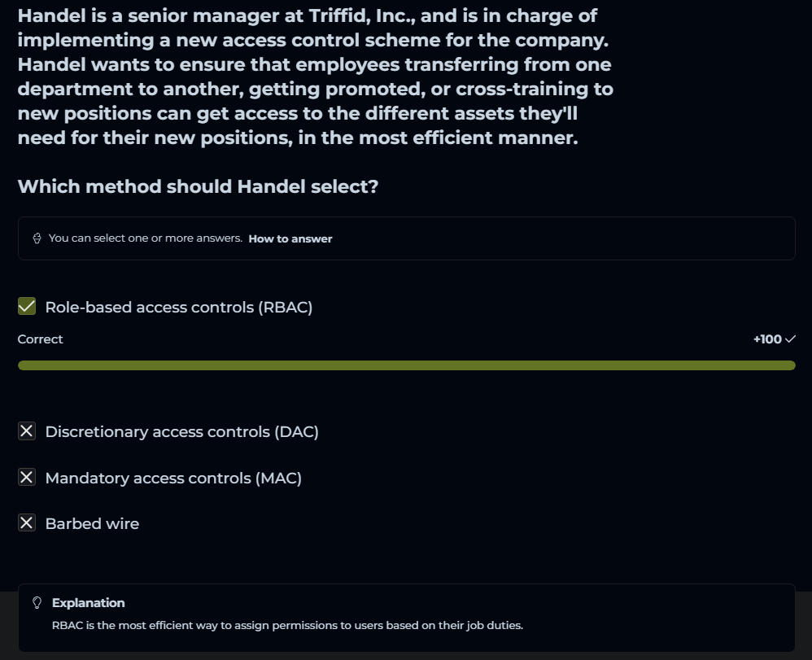
Task: Toggle the Discretionary access controls checkbox
Action: (27, 431)
